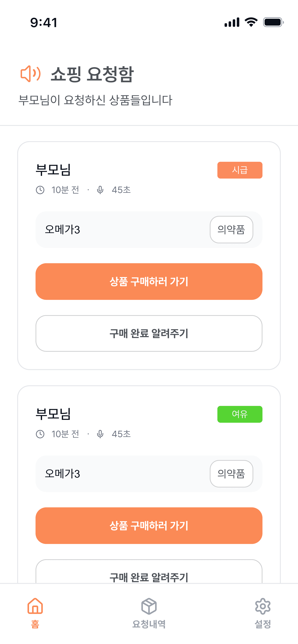
Task: Open the 설정 gear icon
Action: point(262,606)
